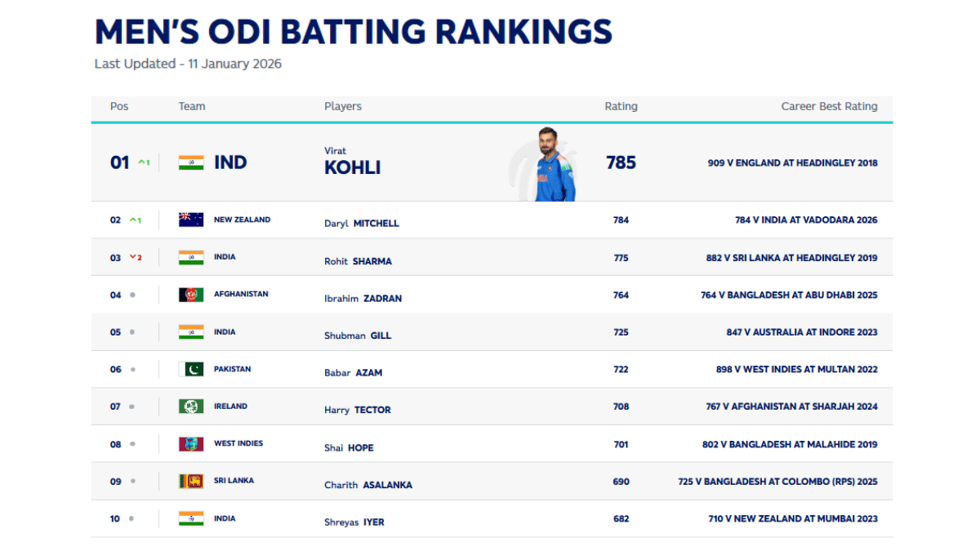
Task: Click the Ireland flag icon
Action: pyautogui.click(x=191, y=407)
